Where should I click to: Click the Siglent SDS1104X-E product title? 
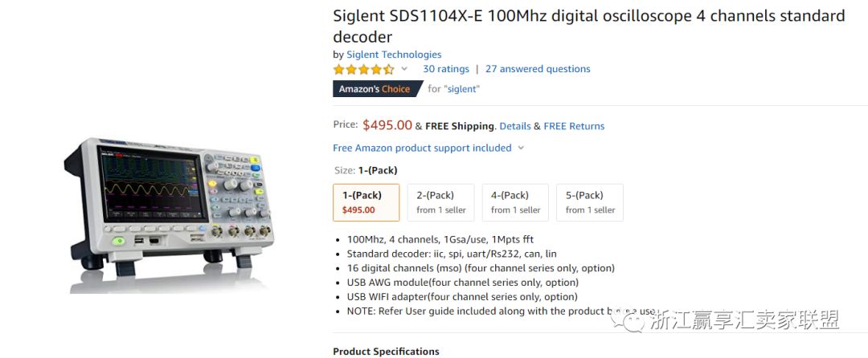pos(589,26)
